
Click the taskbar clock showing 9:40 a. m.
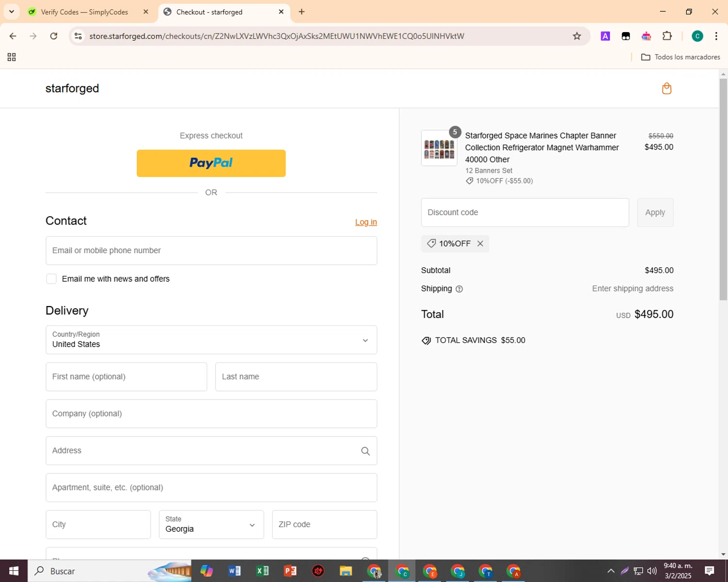point(678,571)
